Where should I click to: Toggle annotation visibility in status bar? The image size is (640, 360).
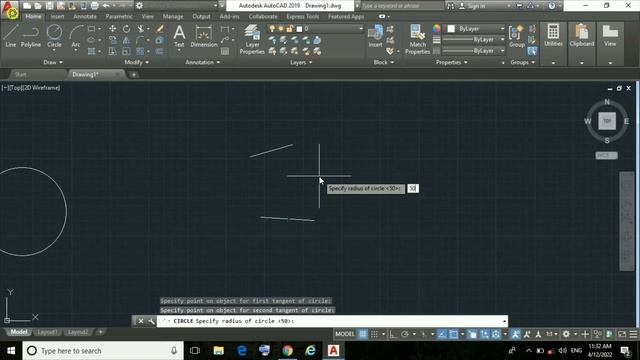click(x=516, y=334)
